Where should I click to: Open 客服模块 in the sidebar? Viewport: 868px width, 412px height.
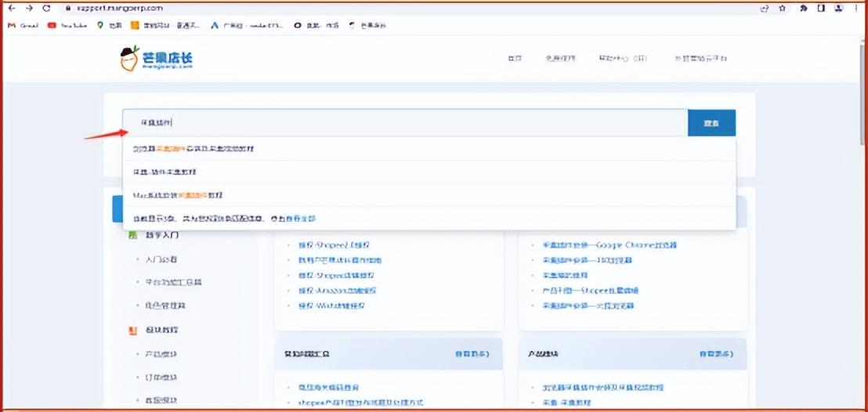[x=161, y=400]
